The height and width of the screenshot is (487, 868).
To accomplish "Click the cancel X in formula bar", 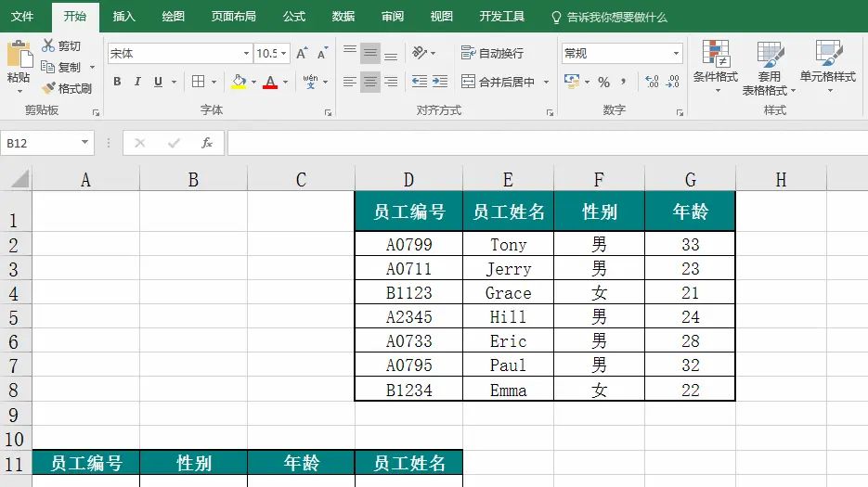I will [139, 144].
